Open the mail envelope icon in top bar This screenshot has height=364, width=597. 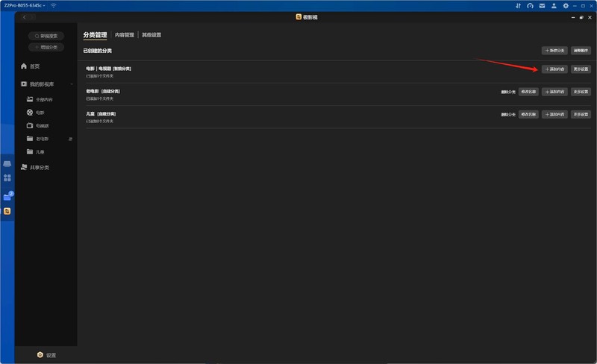tap(543, 6)
